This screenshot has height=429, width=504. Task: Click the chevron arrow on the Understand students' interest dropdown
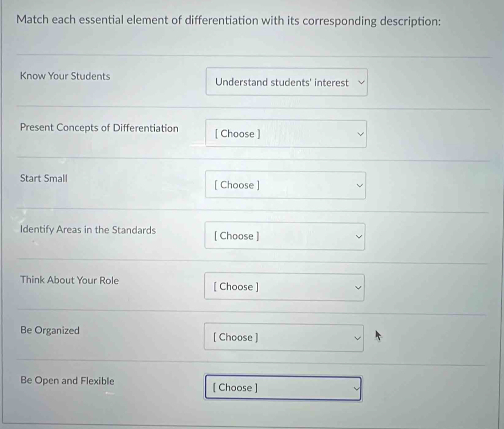tap(360, 83)
